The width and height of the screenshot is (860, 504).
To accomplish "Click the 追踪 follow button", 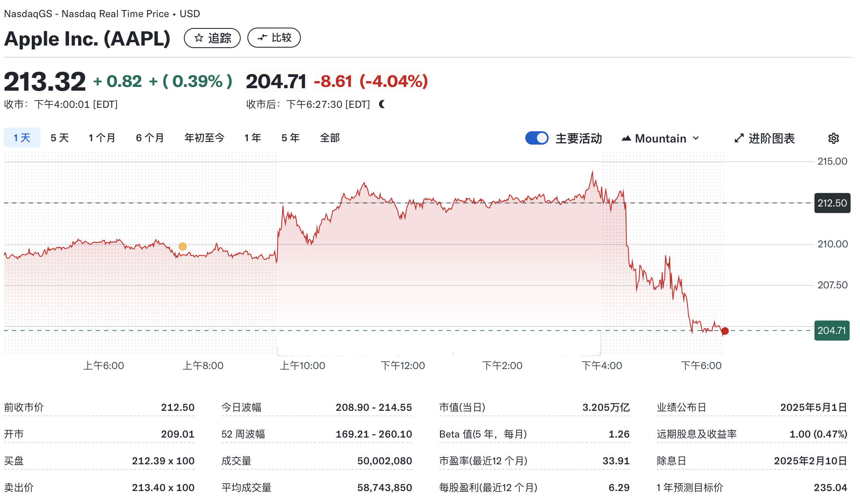I will 212,38.
